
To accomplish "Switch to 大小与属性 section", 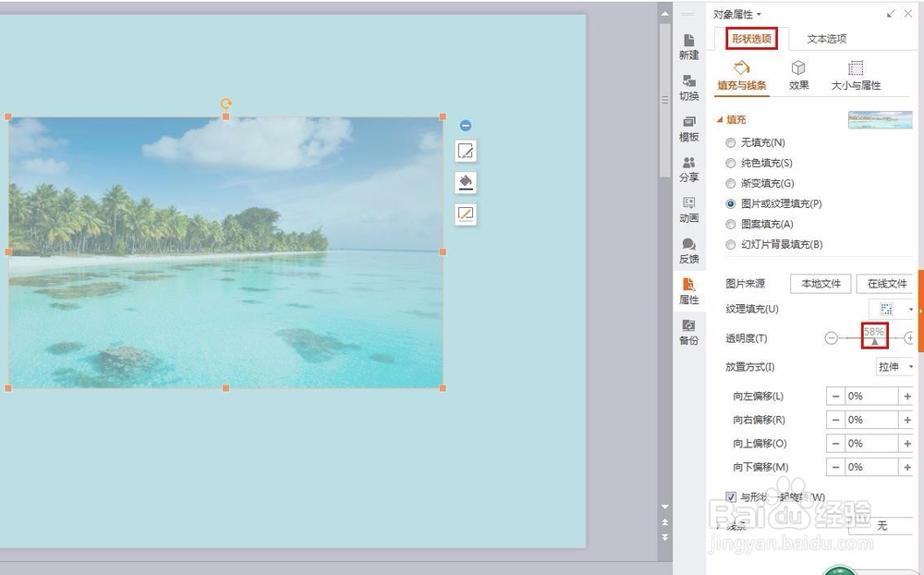I will (856, 76).
